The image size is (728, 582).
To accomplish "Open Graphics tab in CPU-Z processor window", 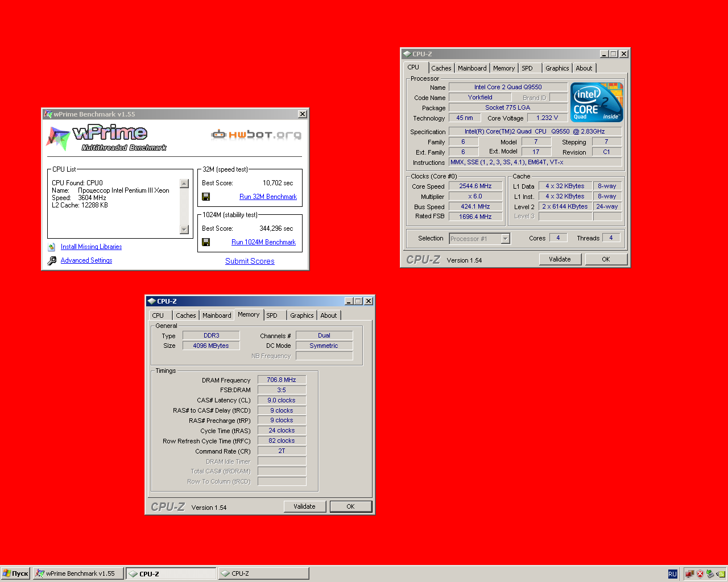I will (x=557, y=68).
